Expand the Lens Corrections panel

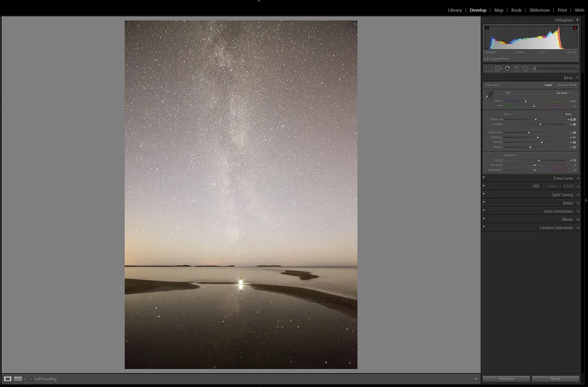(558, 211)
